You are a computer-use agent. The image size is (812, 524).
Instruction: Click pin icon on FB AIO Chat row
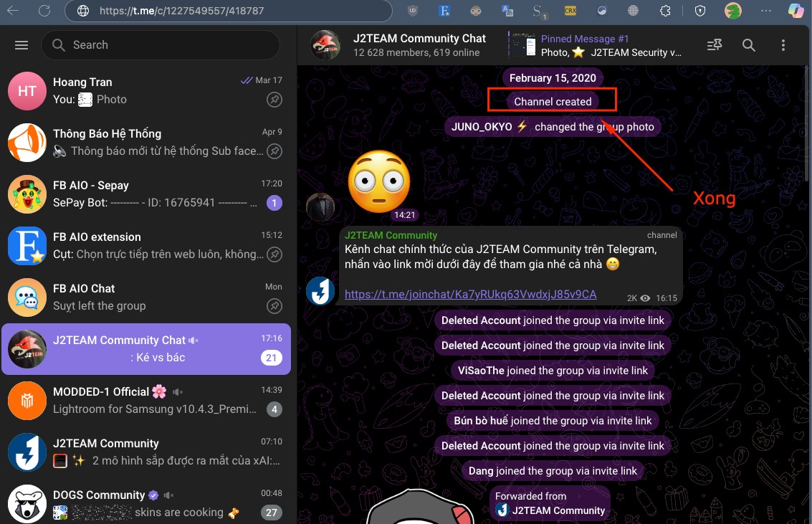(274, 306)
